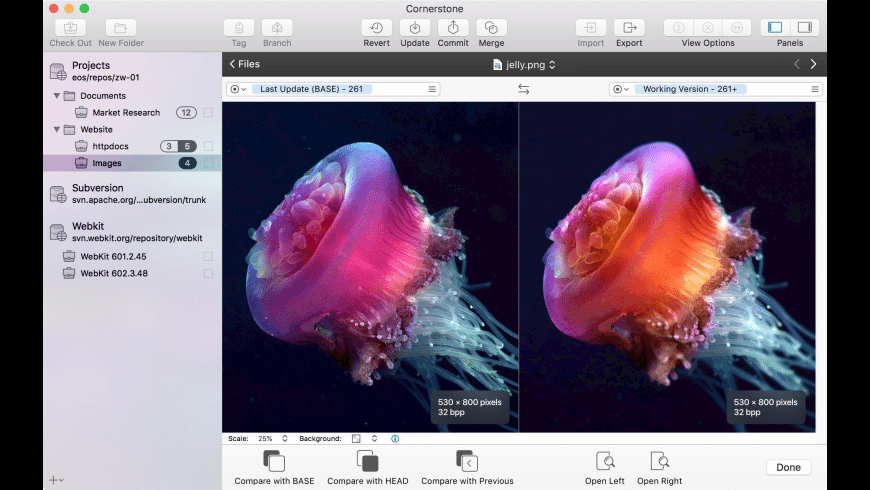Select first View Options segment
Viewport: 870px width, 490px height.
[679, 28]
